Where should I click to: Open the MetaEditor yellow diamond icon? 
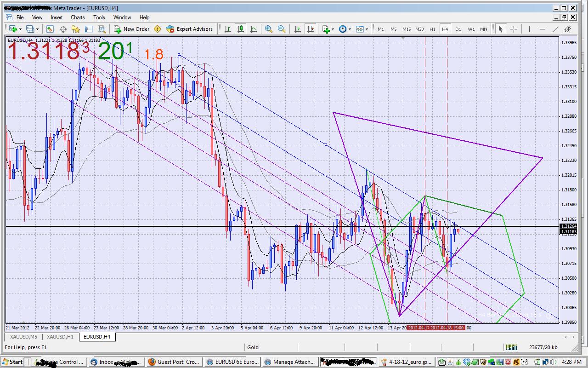pyautogui.click(x=158, y=29)
